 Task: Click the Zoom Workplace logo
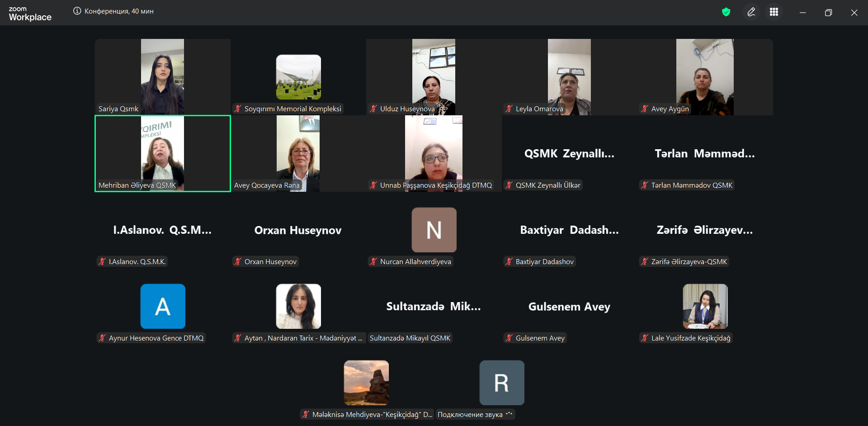(30, 14)
